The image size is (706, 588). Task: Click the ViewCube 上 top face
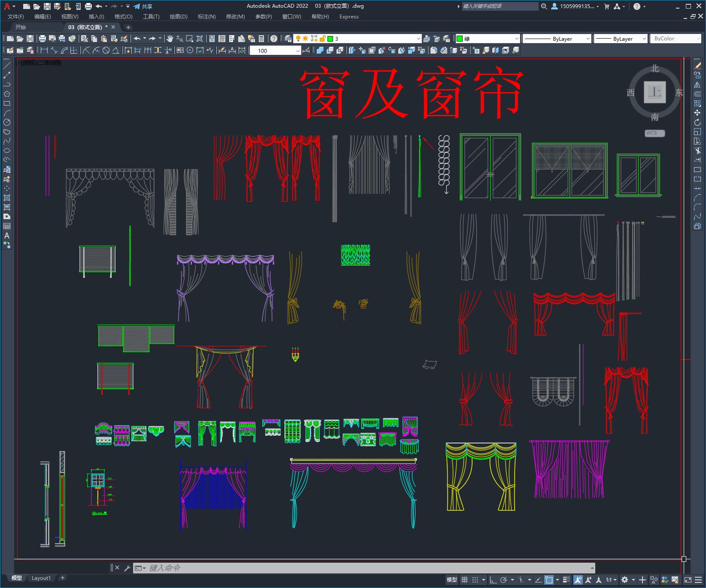(654, 92)
